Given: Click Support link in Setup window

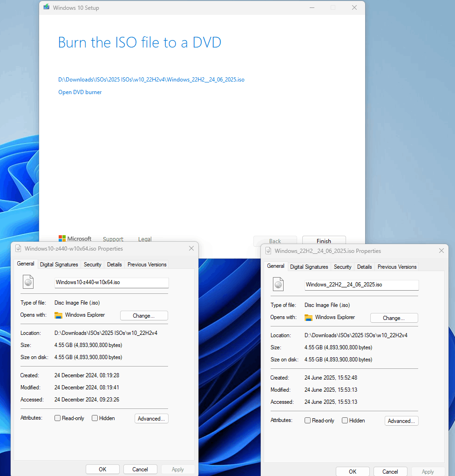Looking at the screenshot, I should pos(113,239).
